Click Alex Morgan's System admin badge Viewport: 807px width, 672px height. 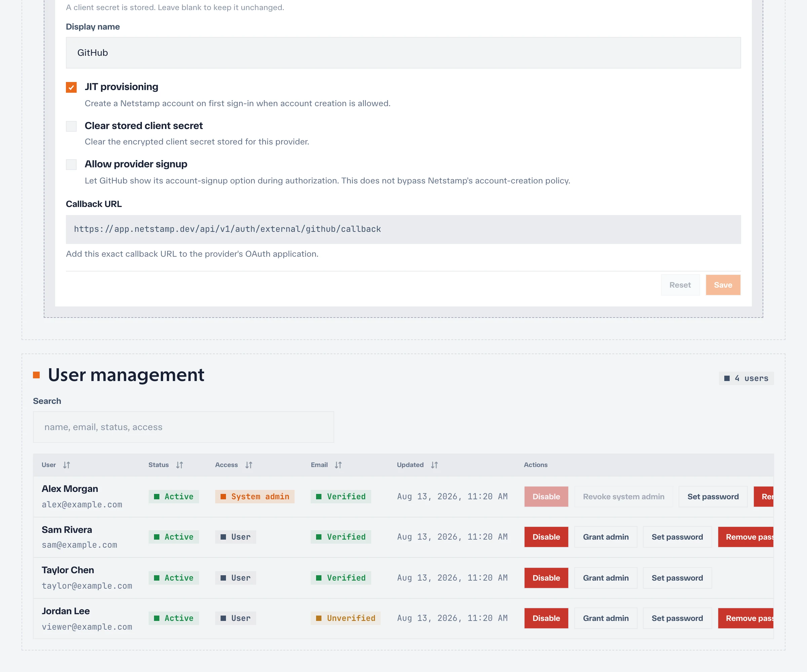(255, 497)
